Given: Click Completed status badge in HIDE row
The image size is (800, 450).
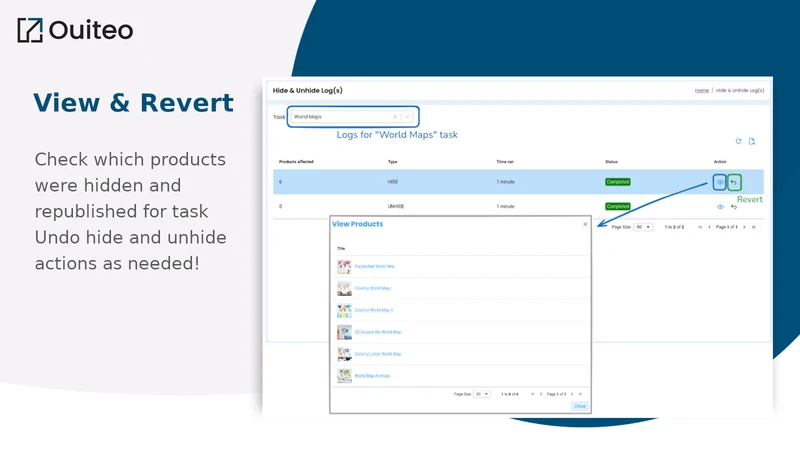Looking at the screenshot, I should (618, 182).
